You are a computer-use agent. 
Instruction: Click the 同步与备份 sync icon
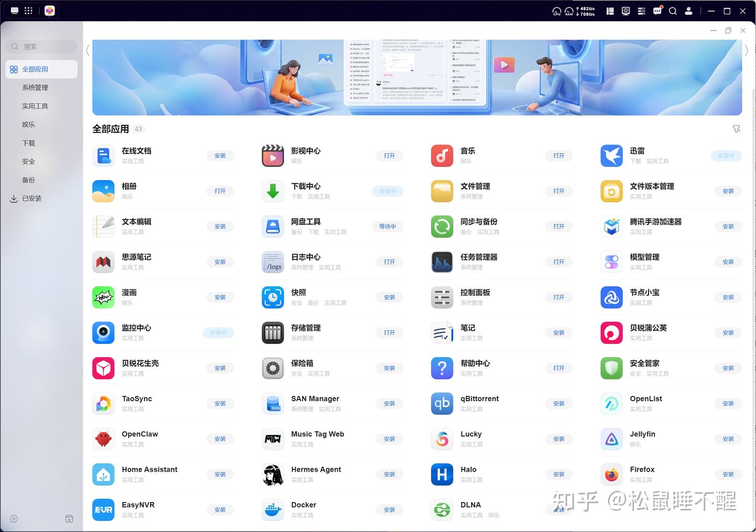442,226
